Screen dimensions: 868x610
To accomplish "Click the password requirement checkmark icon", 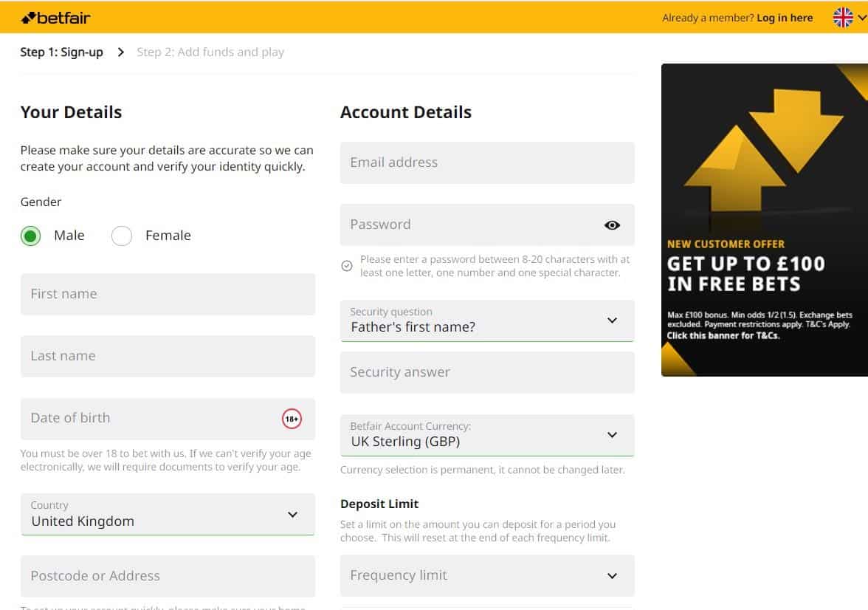I will pos(347,266).
